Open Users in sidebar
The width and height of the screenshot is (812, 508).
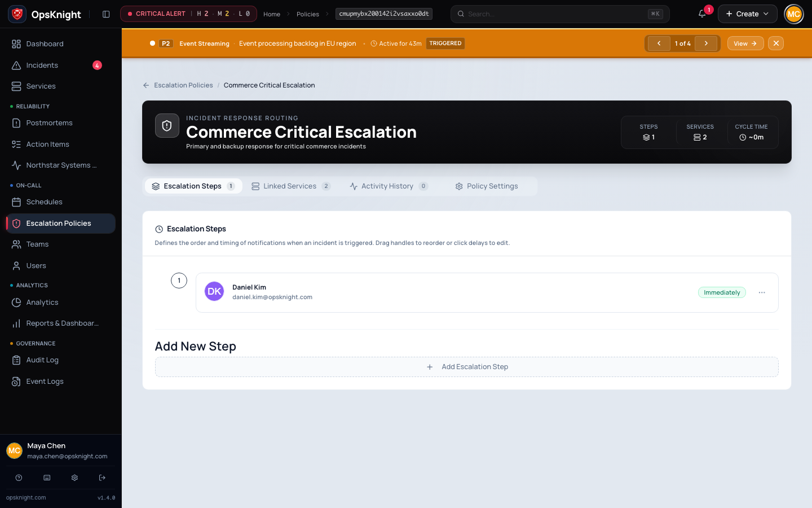pos(61,266)
